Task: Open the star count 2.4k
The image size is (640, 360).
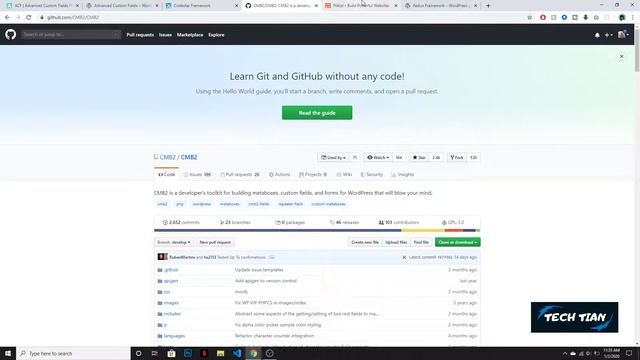Action: pyautogui.click(x=436, y=158)
